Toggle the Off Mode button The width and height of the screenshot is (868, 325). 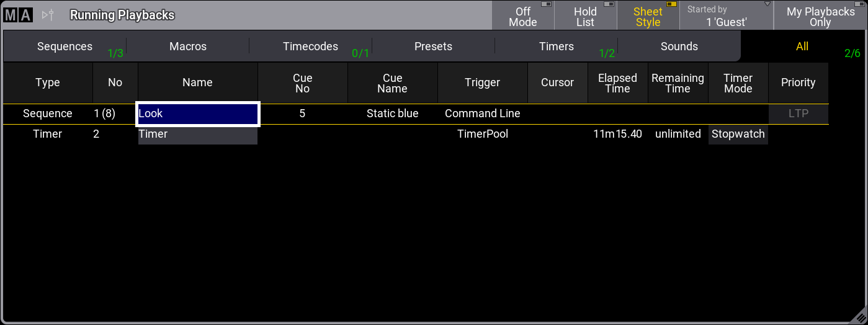[523, 16]
